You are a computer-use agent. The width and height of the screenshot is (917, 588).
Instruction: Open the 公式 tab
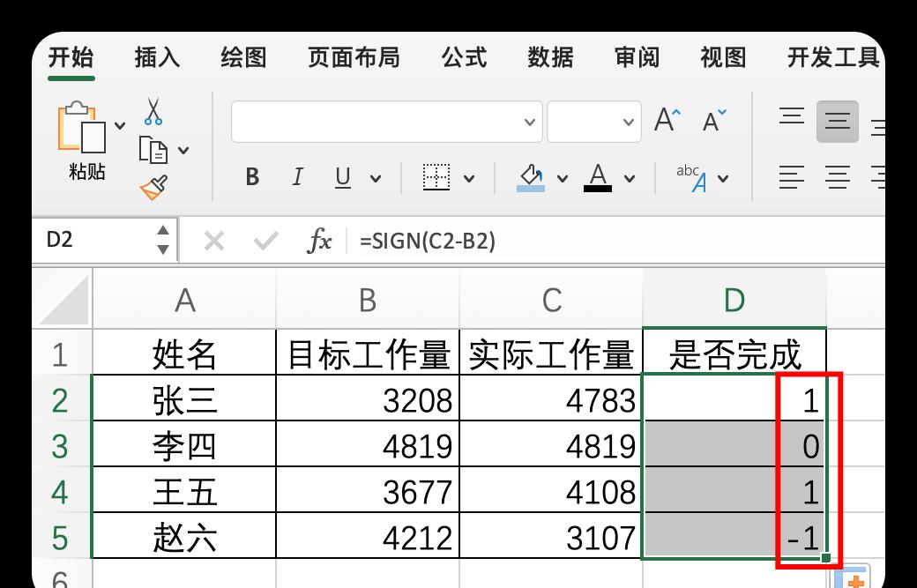[464, 58]
